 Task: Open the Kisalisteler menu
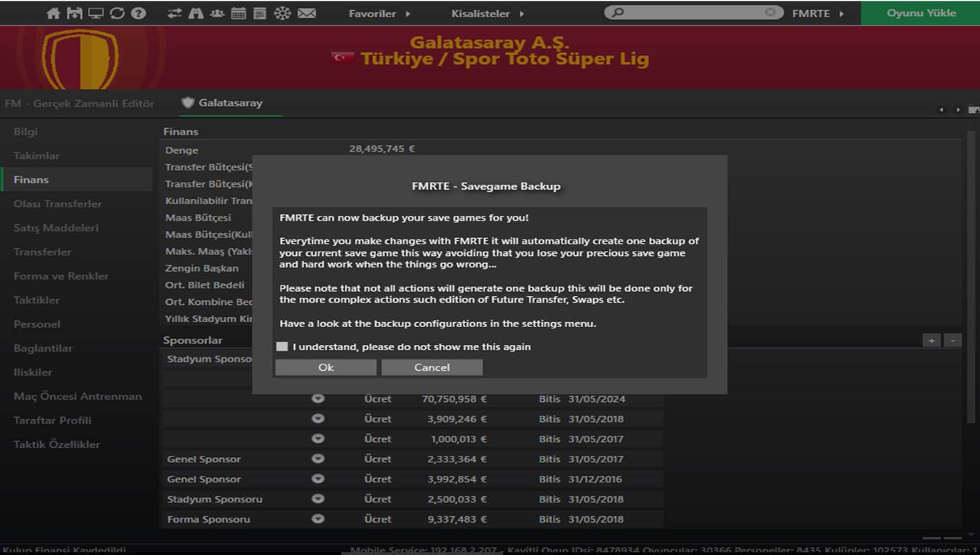pos(487,13)
